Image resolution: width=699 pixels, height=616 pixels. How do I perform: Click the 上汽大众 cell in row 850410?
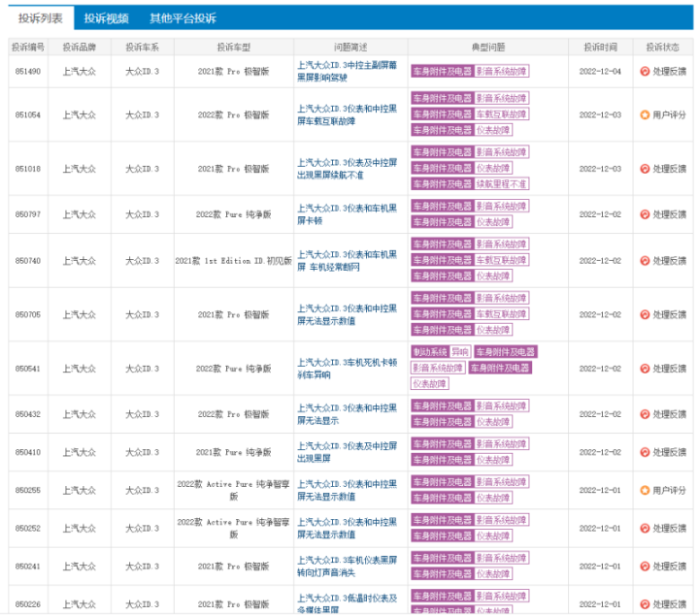pos(79,452)
